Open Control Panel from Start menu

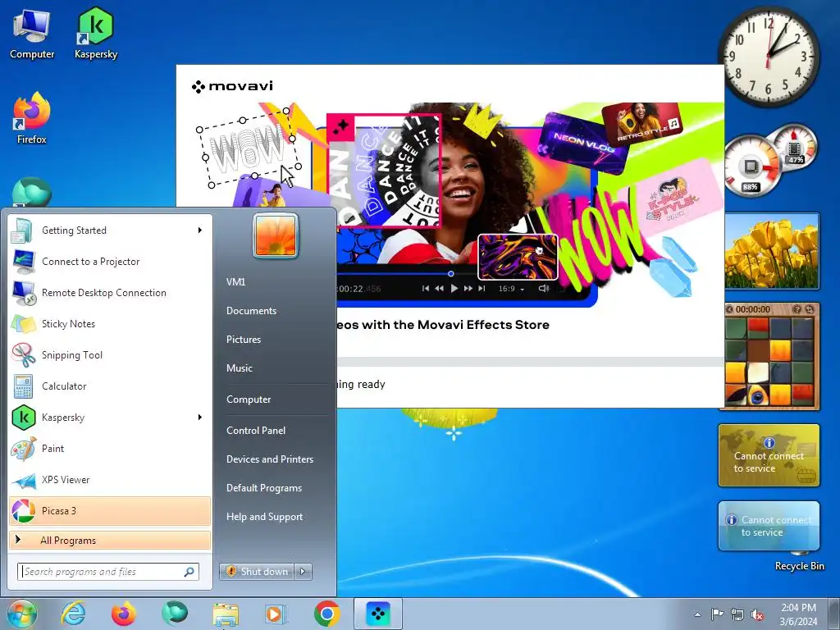pos(256,430)
